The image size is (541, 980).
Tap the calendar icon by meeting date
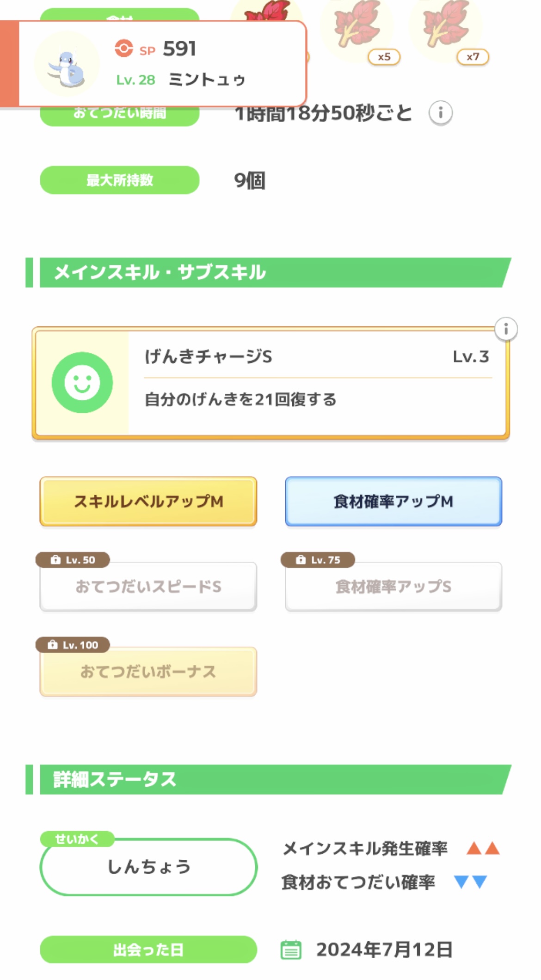click(291, 949)
